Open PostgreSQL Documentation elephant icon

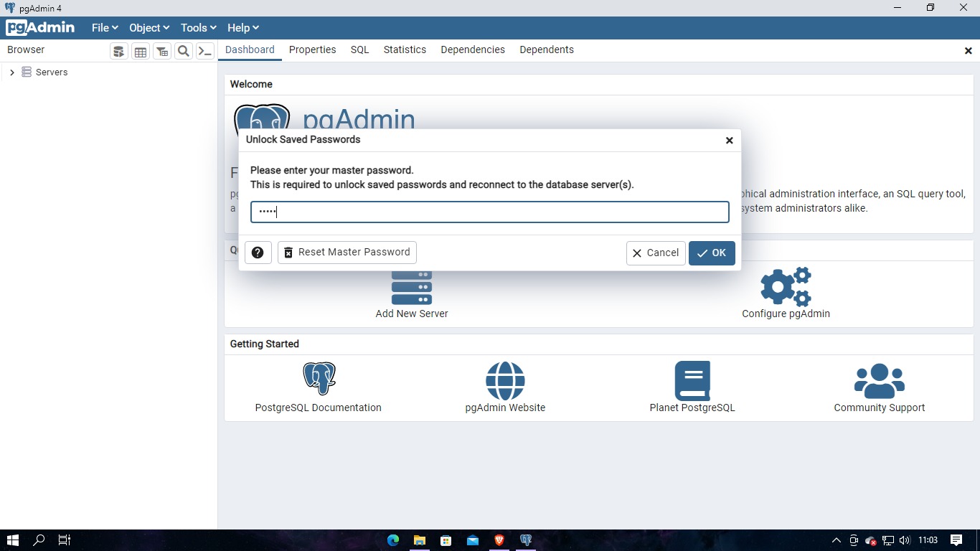[319, 379]
